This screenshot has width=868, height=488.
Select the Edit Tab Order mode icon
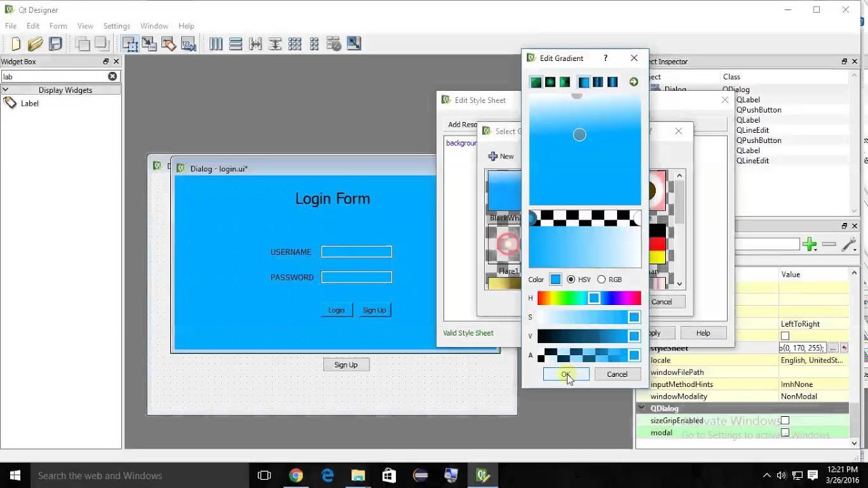click(x=189, y=44)
